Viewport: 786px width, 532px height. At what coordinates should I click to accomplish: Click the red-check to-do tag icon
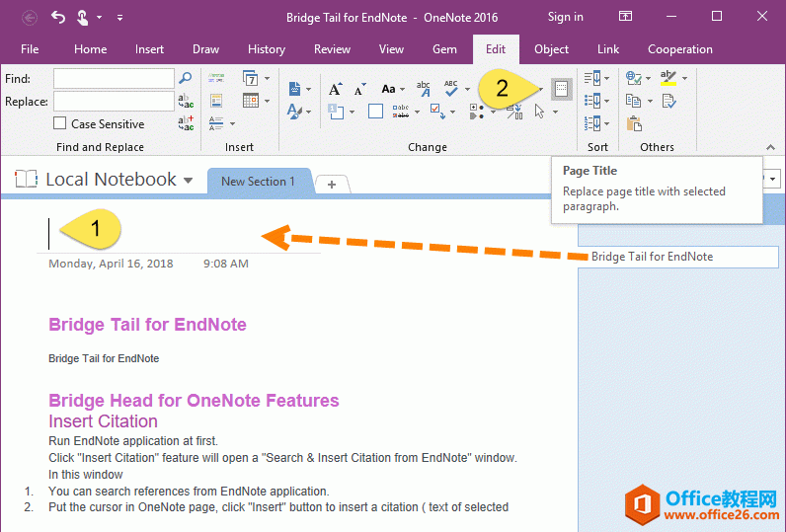tap(436, 112)
